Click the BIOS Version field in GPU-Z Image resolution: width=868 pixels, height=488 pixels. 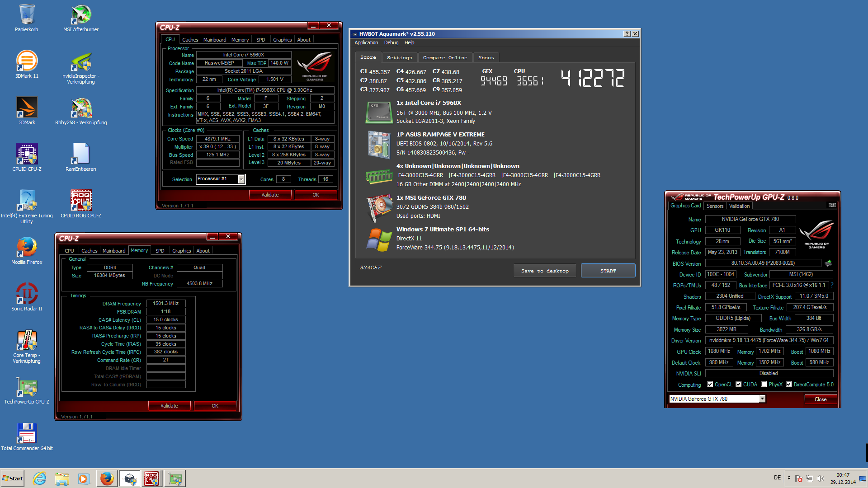(763, 263)
